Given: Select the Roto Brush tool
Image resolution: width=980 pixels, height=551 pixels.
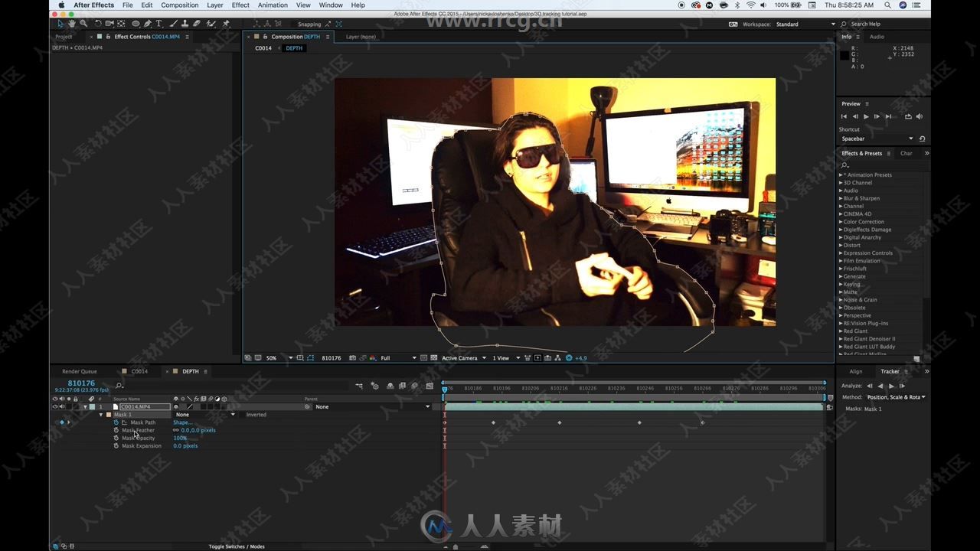Looking at the screenshot, I should tap(211, 24).
